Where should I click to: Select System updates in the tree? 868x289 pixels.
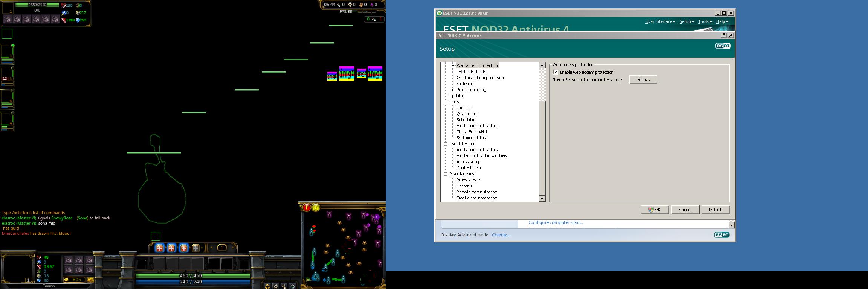coord(471,138)
